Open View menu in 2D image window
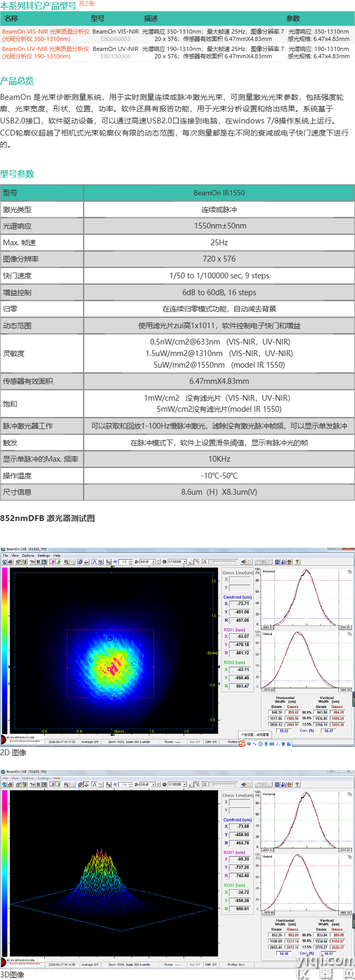This screenshot has height=980, width=355. (15, 555)
